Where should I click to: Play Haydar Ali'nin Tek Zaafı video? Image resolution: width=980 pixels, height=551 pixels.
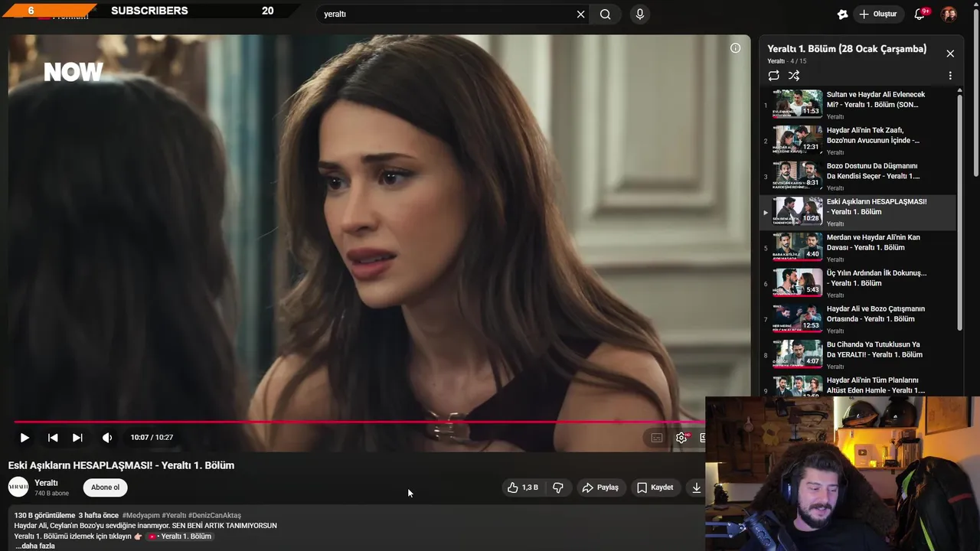tap(858, 141)
